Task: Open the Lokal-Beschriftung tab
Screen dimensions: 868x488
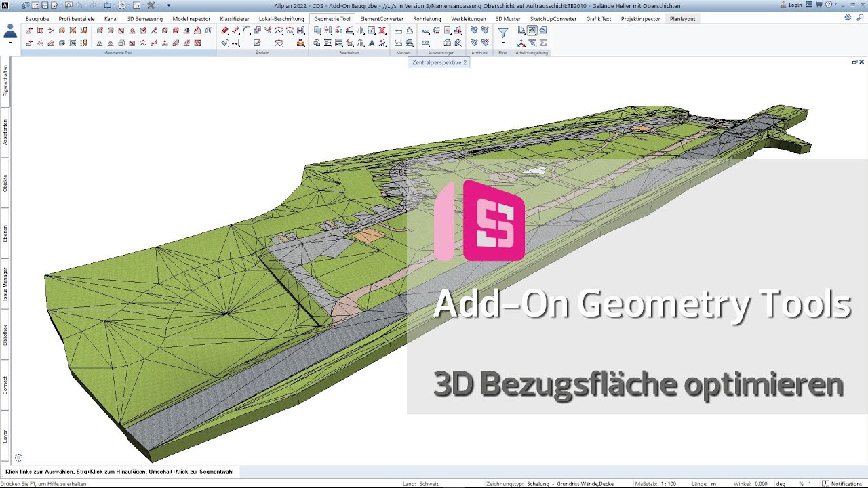Action: coord(281,18)
